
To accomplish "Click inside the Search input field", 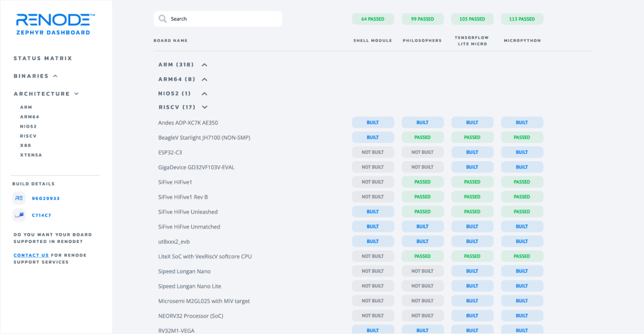I will (x=218, y=18).
